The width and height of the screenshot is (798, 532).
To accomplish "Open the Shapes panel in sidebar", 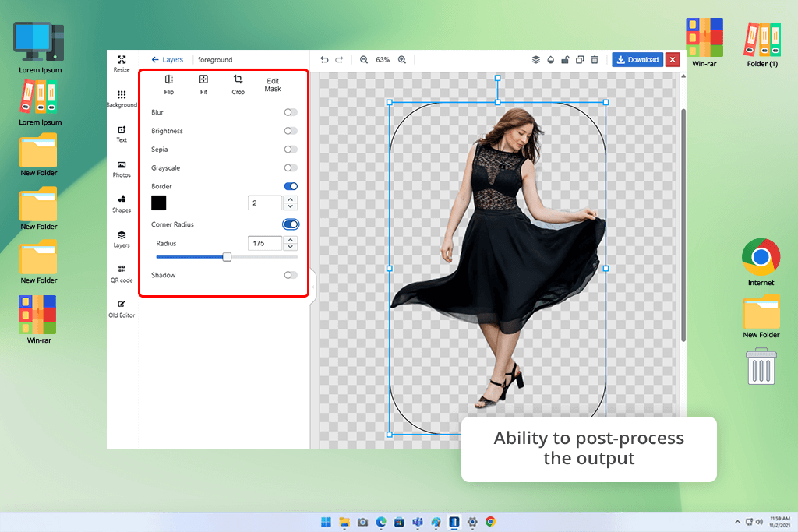I will [122, 203].
